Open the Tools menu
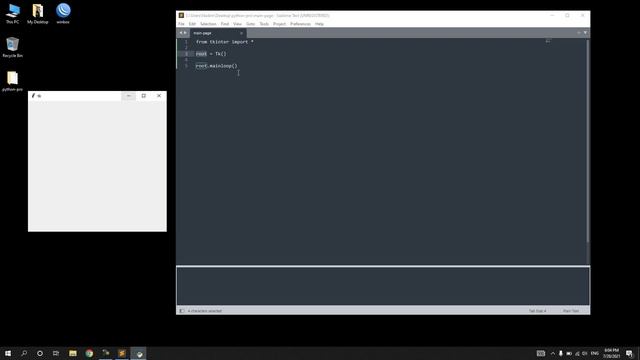Image resolution: width=640 pixels, height=360 pixels. coord(264,24)
